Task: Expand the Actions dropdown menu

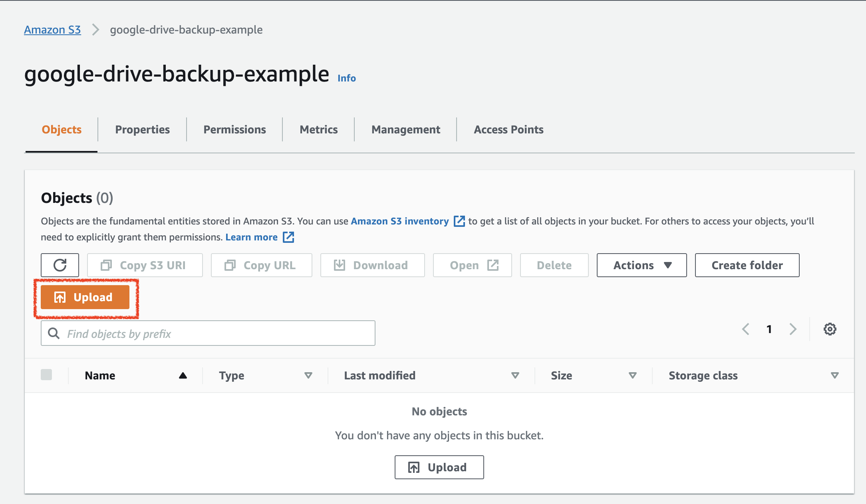Action: [642, 265]
